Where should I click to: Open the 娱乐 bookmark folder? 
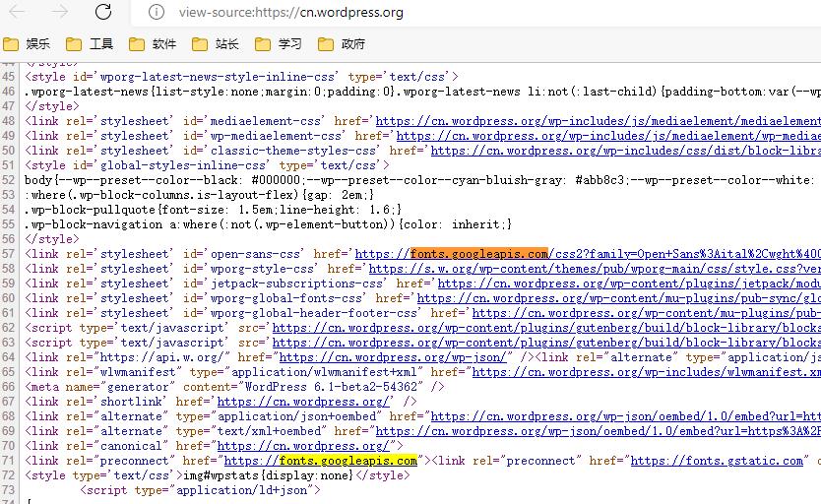pyautogui.click(x=28, y=43)
